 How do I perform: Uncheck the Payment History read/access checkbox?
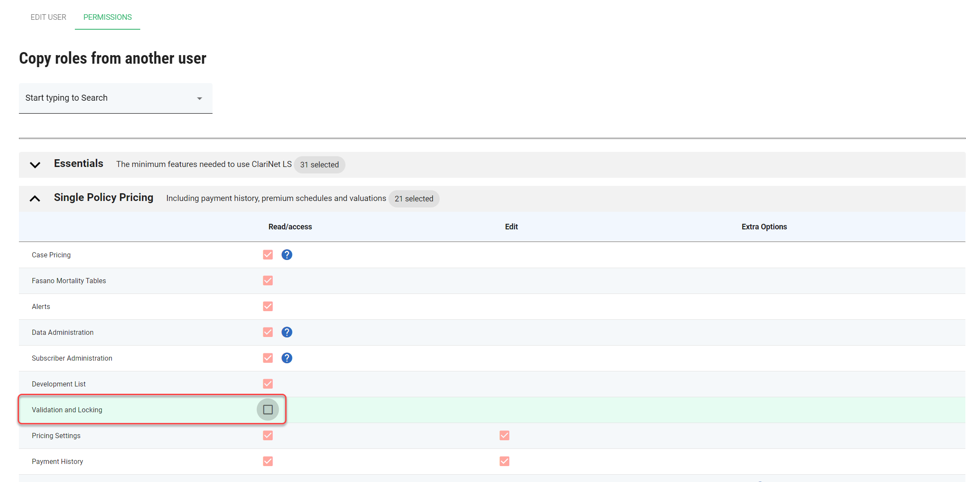click(x=268, y=461)
